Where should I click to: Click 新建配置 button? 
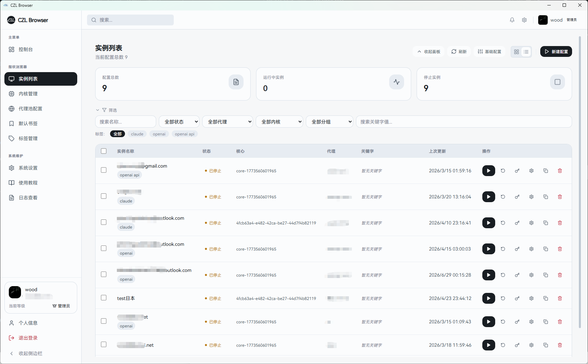point(556,51)
